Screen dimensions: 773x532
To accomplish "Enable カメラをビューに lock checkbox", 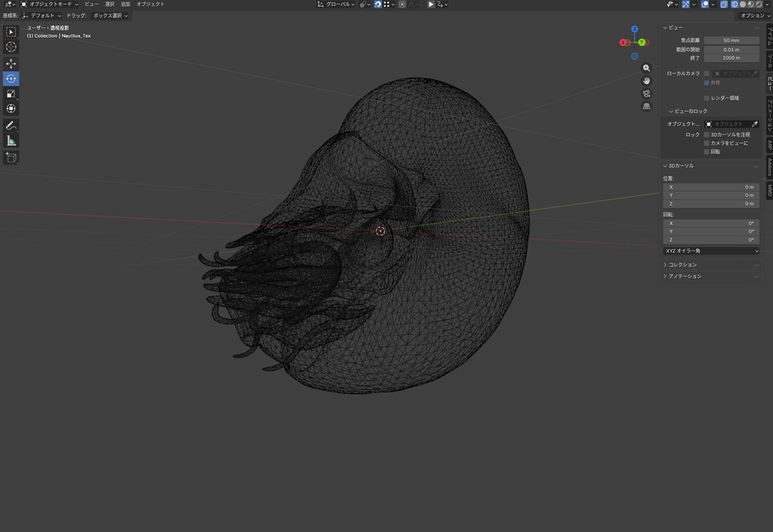I will [707, 143].
